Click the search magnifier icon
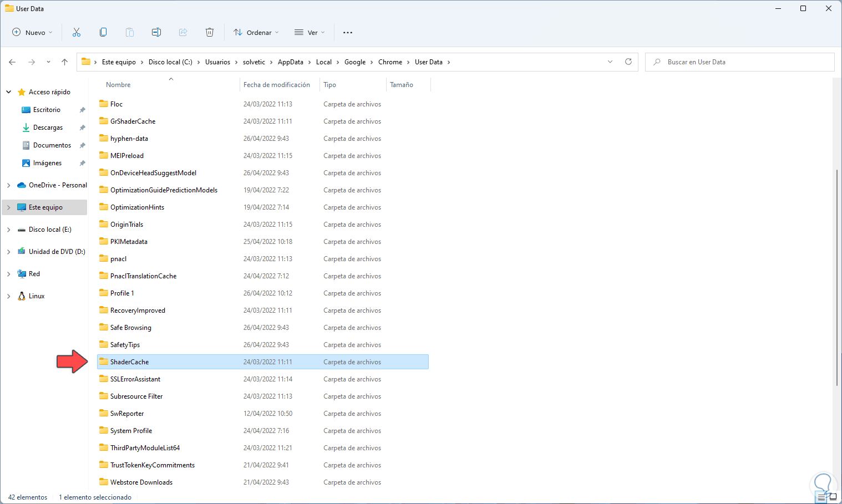842x504 pixels. pyautogui.click(x=657, y=62)
